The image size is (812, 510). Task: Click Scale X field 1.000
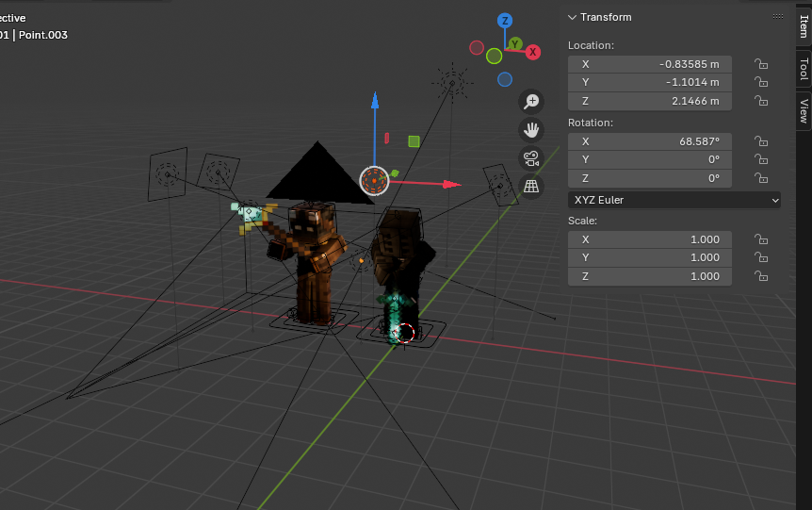pos(650,239)
